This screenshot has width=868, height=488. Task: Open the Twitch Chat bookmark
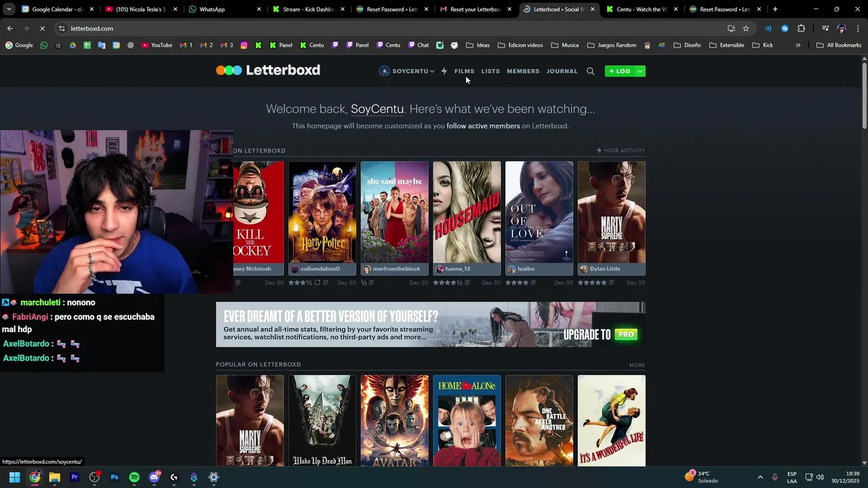point(418,45)
